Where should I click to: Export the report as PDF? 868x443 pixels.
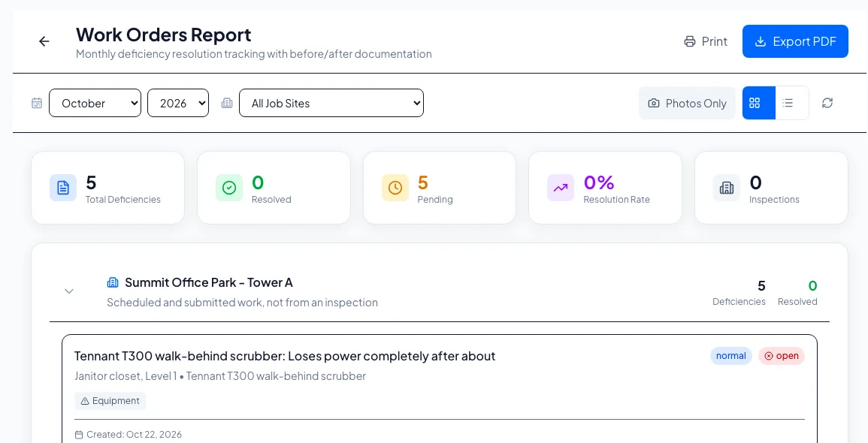coord(796,41)
